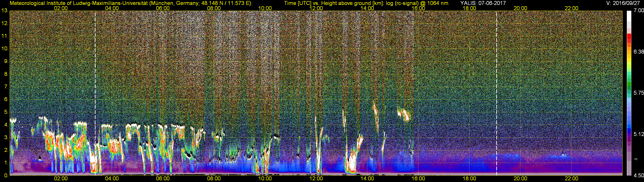Select the 22:00 label on the top time axis
The image size is (644, 182).
(571, 8)
